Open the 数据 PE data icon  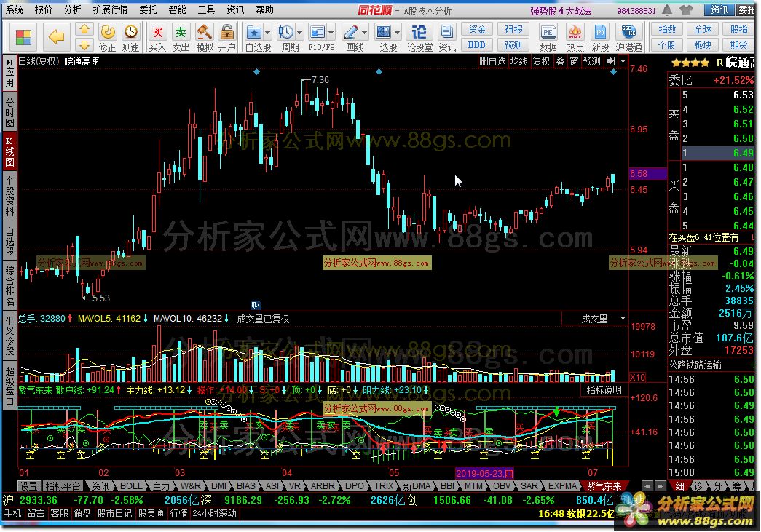(x=548, y=33)
